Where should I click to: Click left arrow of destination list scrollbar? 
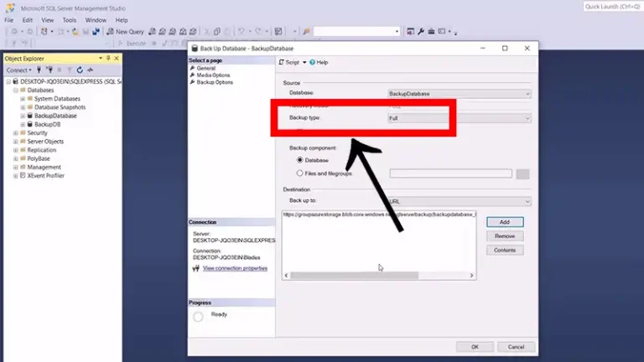286,276
